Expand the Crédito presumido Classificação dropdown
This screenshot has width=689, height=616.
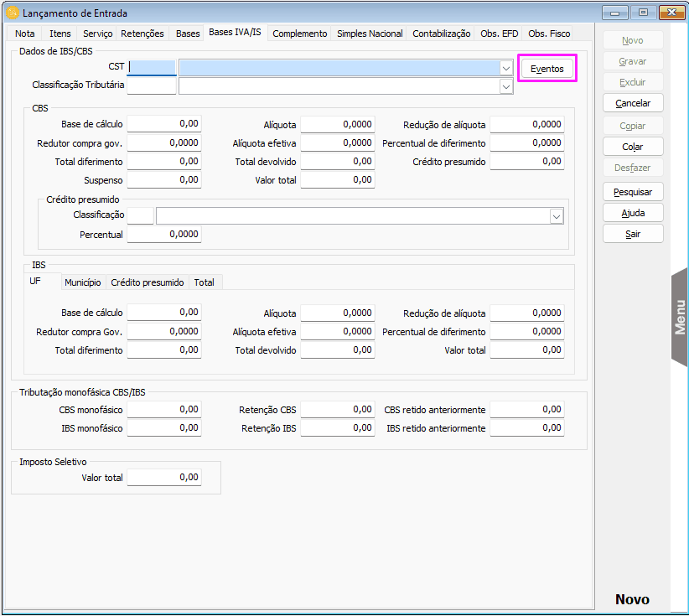coord(556,216)
